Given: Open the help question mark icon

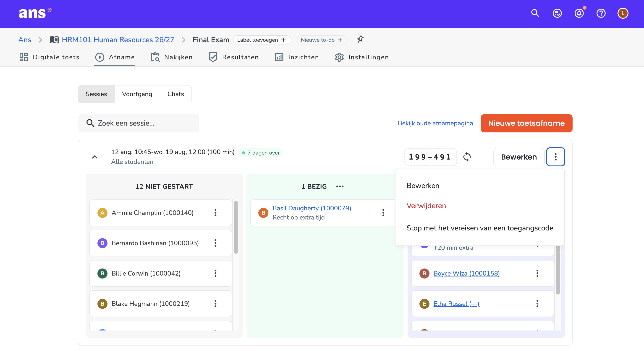Looking at the screenshot, I should (601, 13).
